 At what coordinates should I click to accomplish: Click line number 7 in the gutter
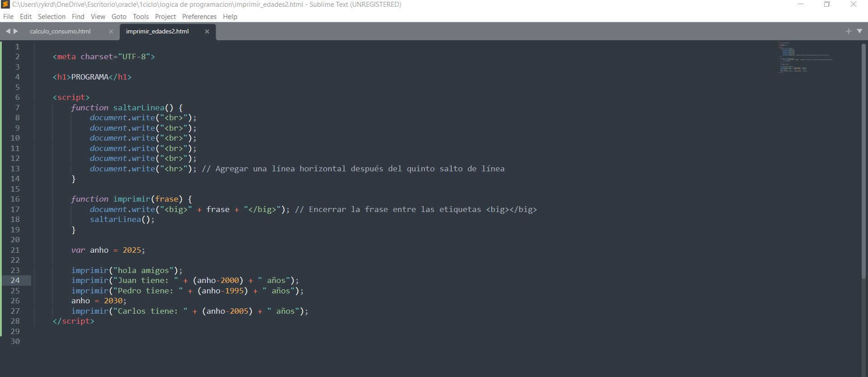tap(18, 108)
